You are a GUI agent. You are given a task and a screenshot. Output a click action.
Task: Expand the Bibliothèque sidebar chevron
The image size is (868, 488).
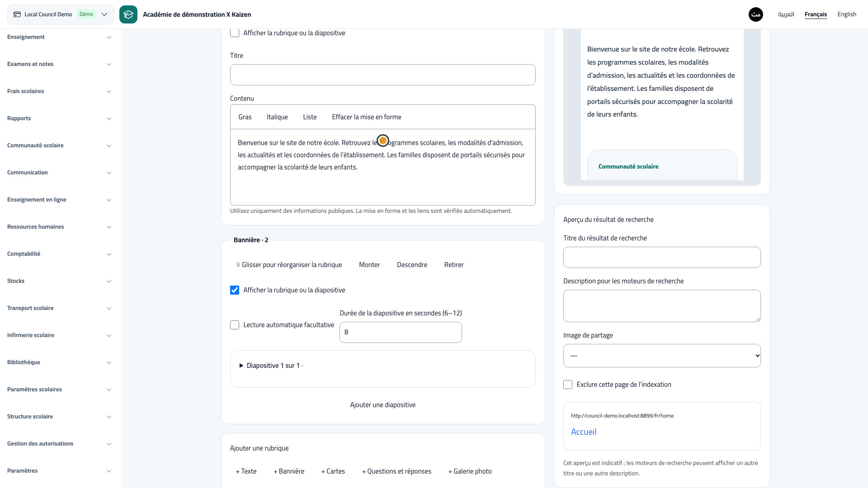[109, 363]
